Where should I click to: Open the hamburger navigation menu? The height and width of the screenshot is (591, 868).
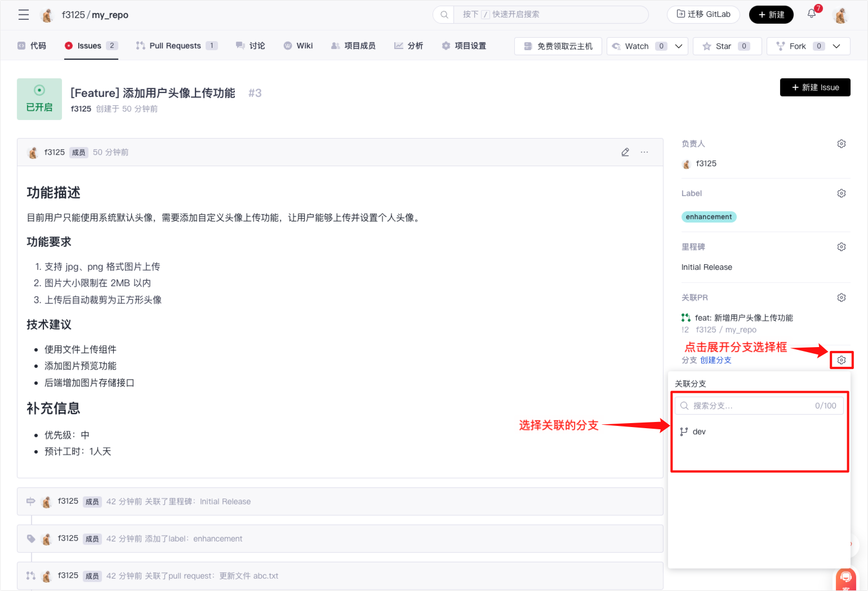coord(24,15)
